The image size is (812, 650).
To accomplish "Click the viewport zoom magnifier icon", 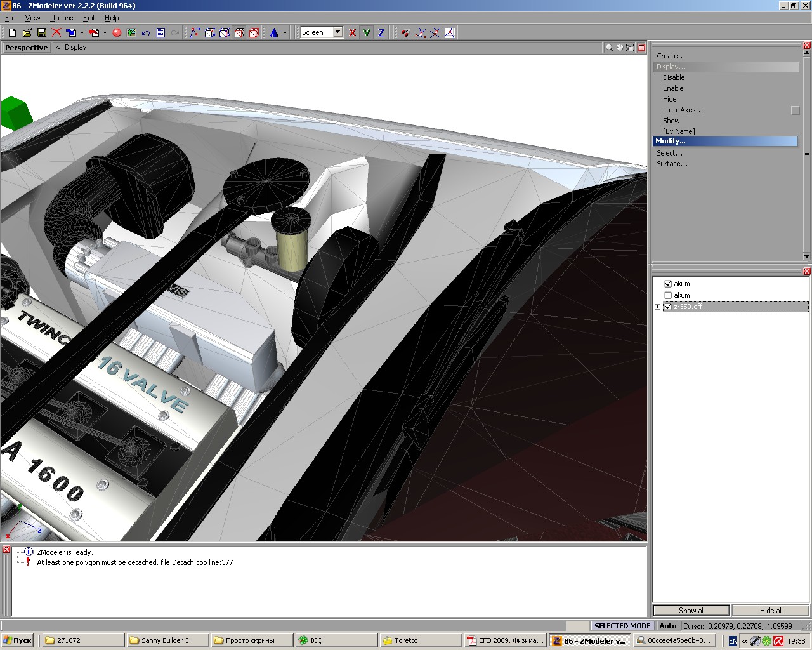I will (609, 48).
